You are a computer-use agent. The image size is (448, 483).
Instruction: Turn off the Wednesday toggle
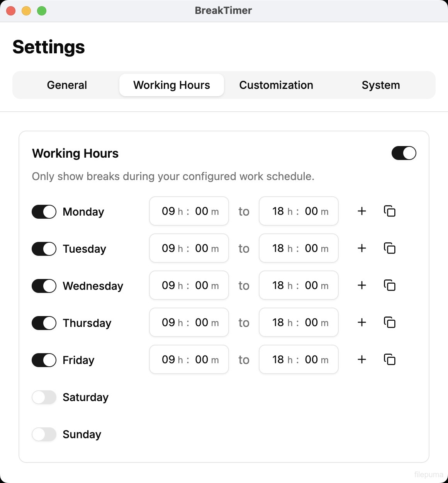[44, 286]
